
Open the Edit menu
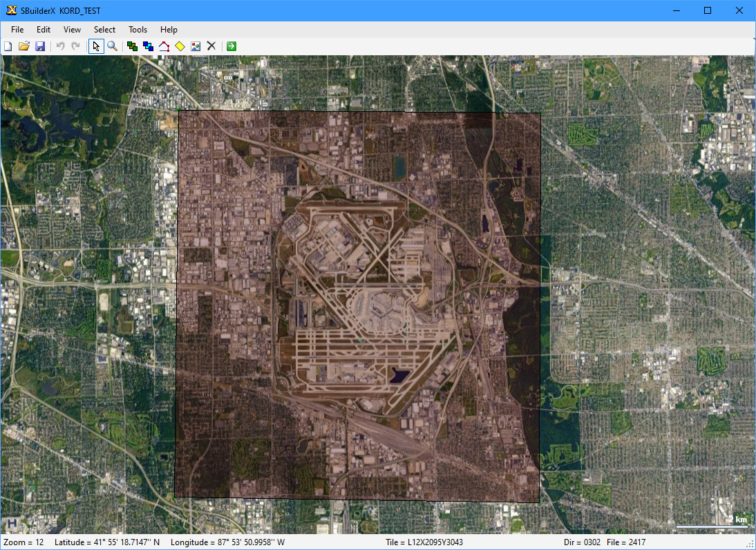click(x=44, y=30)
